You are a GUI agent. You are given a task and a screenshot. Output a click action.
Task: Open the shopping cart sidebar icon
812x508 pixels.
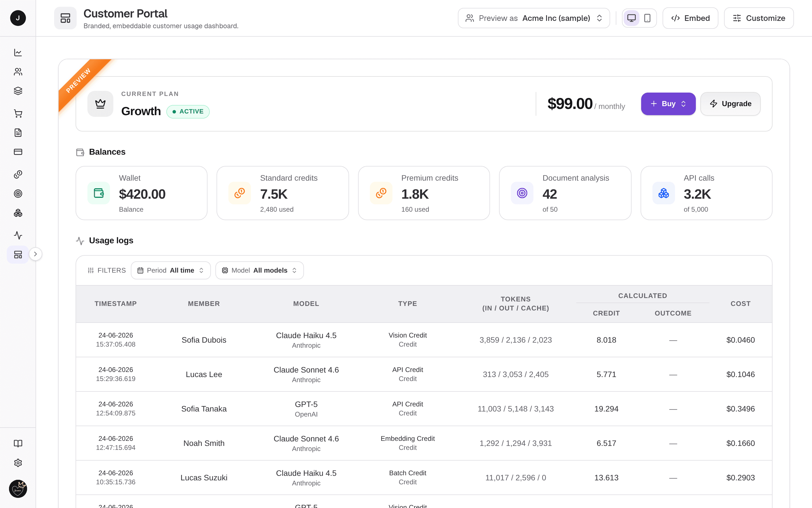(x=18, y=113)
